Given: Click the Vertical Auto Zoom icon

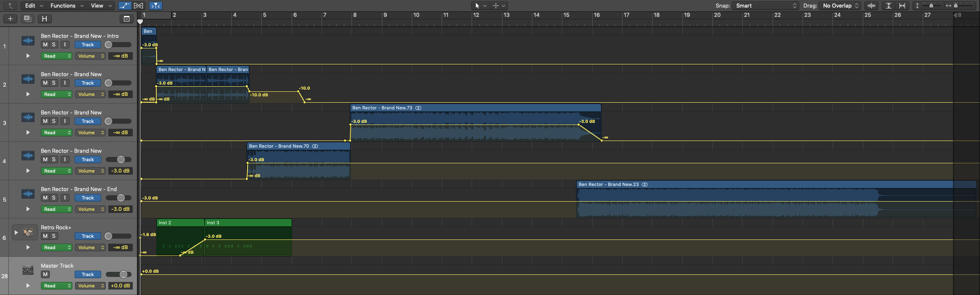Looking at the screenshot, I should [889, 5].
